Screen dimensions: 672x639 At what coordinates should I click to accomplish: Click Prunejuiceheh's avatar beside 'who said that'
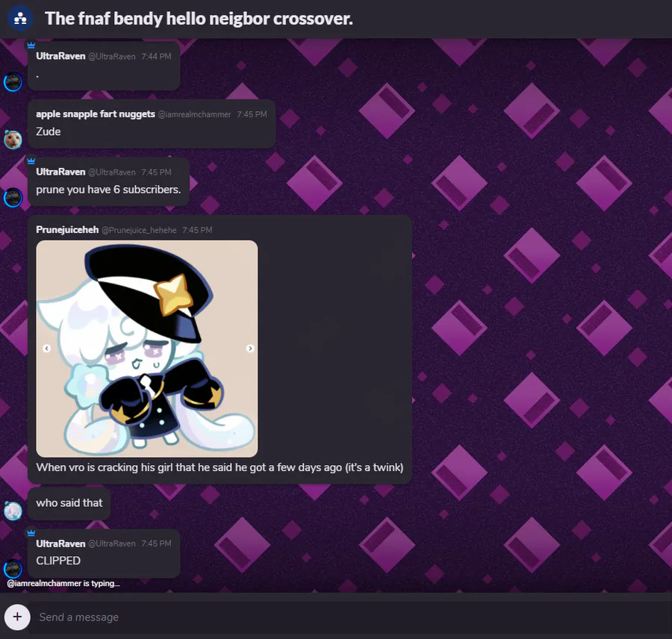[13, 511]
